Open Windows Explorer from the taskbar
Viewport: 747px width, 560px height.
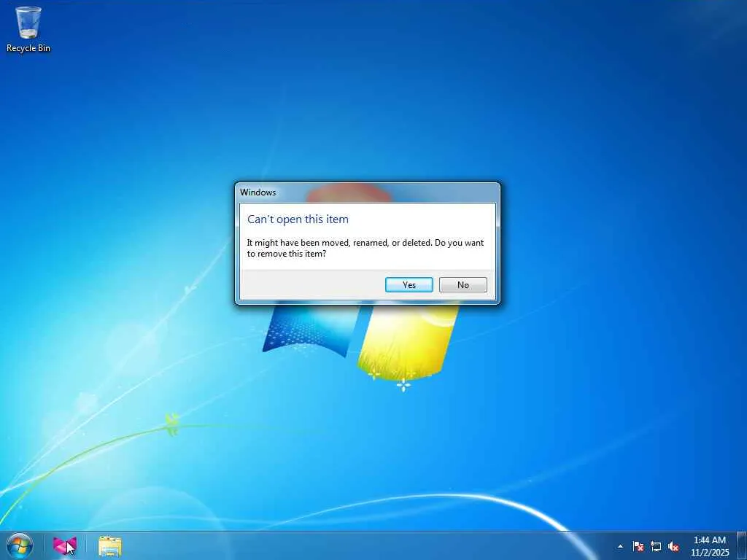tap(110, 545)
